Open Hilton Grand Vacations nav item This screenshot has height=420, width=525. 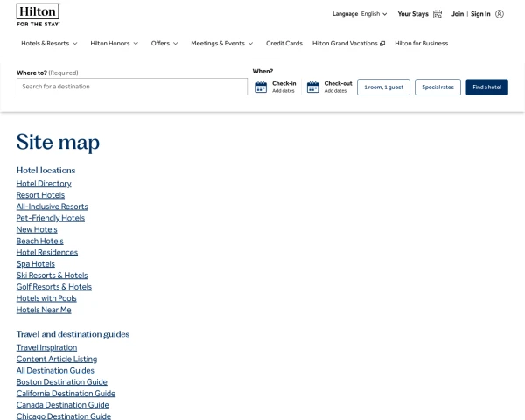(x=348, y=44)
